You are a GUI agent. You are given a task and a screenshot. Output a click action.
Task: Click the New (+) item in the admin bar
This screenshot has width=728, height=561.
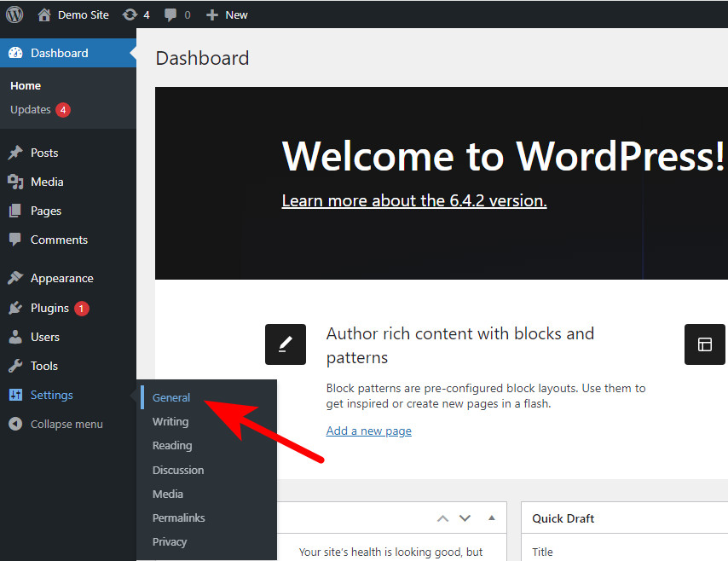pos(211,14)
